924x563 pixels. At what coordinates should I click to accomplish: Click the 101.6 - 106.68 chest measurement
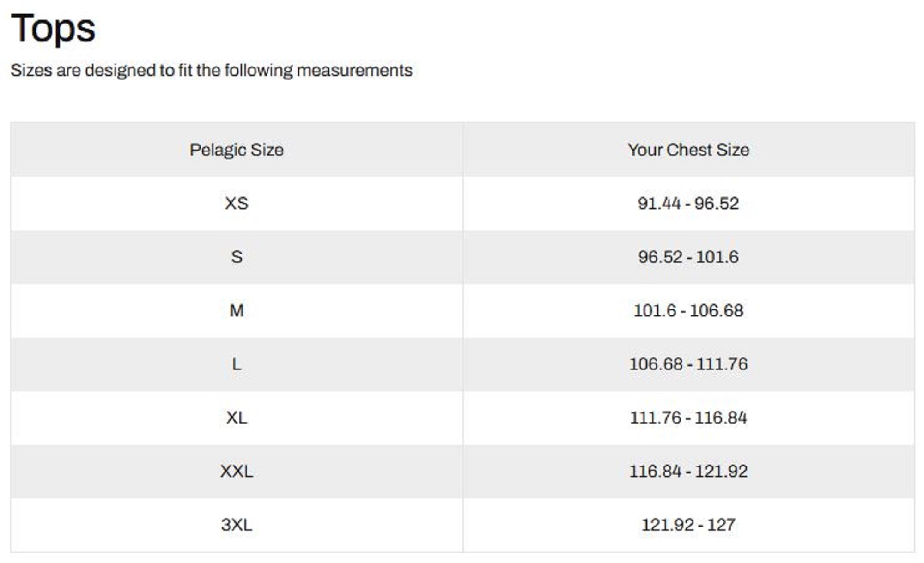point(688,311)
